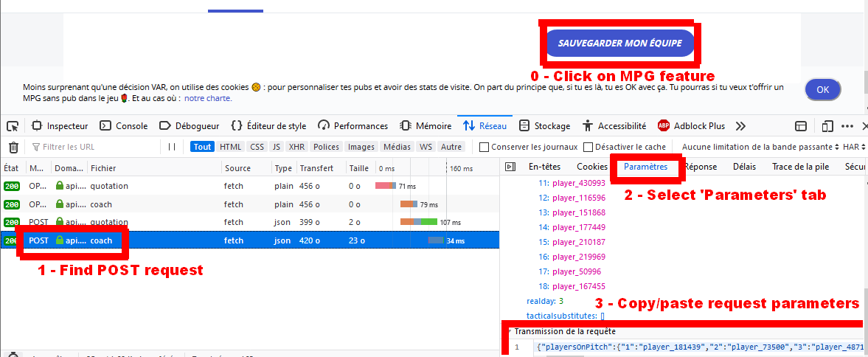Select the Tout request filter
Viewport: 868px width, 357px height.
point(203,148)
